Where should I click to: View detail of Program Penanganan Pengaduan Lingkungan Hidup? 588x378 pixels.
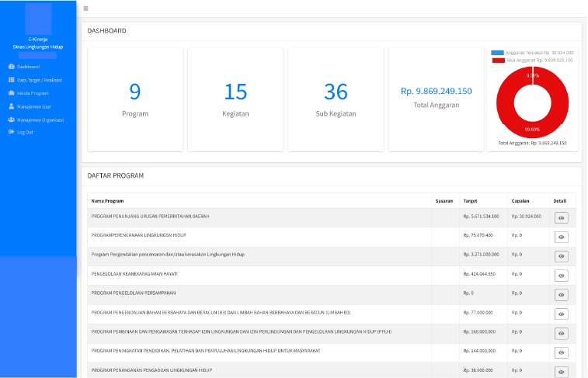pos(561,372)
